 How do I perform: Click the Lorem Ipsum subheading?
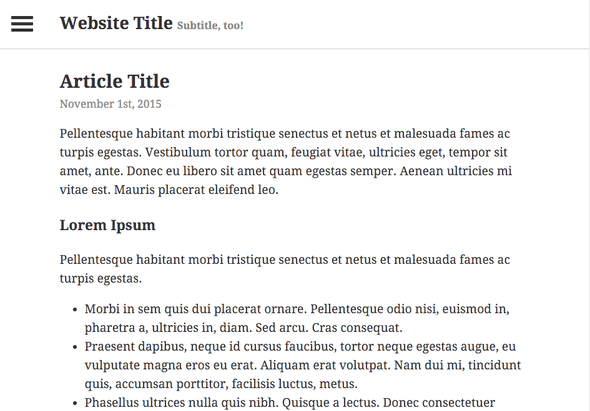coord(108,225)
